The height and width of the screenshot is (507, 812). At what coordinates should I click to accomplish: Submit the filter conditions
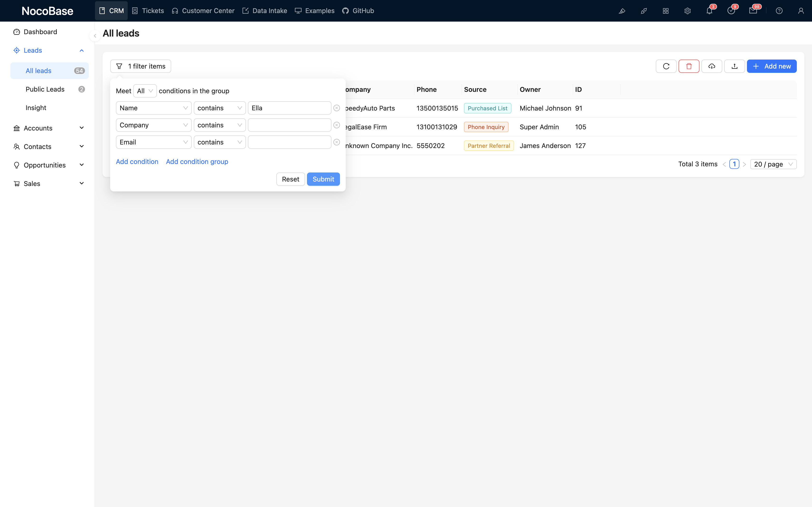[323, 179]
